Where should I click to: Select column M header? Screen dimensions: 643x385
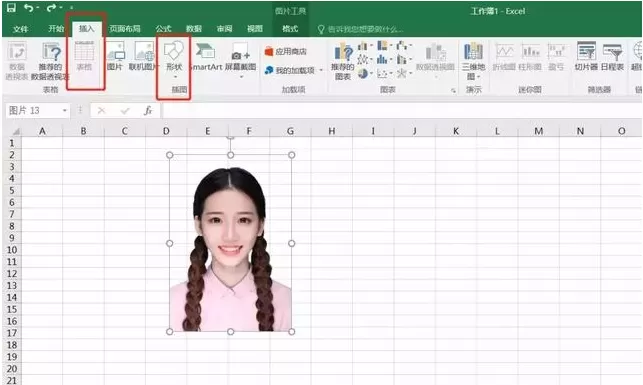[538, 131]
